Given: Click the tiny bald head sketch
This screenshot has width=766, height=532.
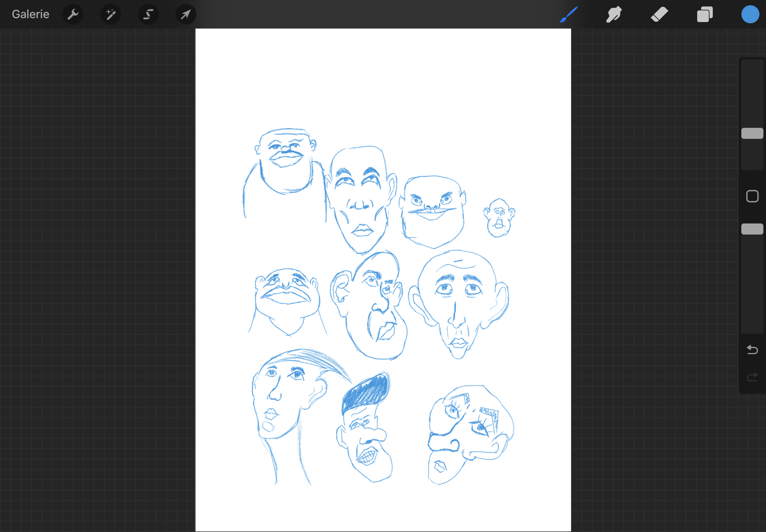Looking at the screenshot, I should 499,218.
